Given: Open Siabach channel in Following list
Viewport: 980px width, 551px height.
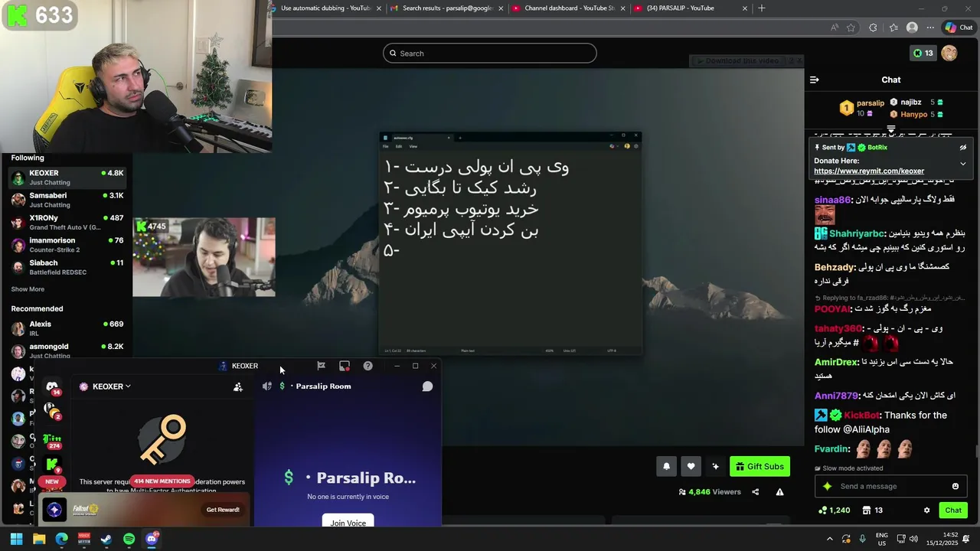Looking at the screenshot, I should coord(67,267).
